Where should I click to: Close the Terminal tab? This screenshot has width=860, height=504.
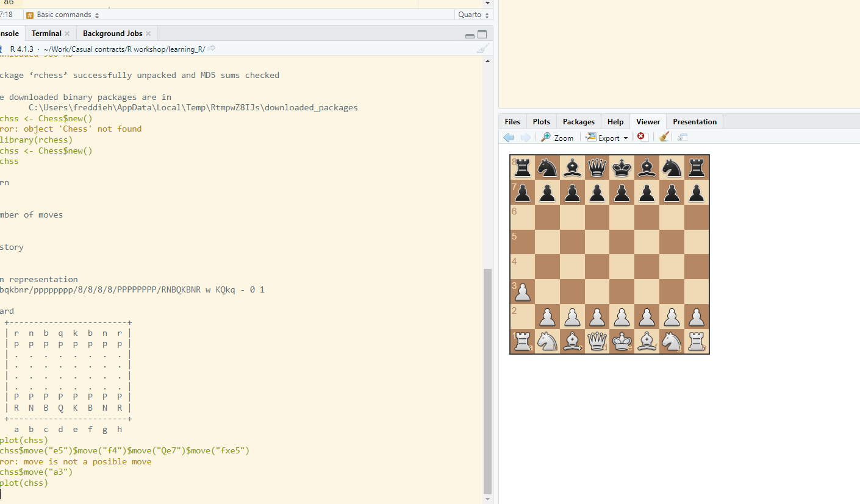pyautogui.click(x=67, y=34)
